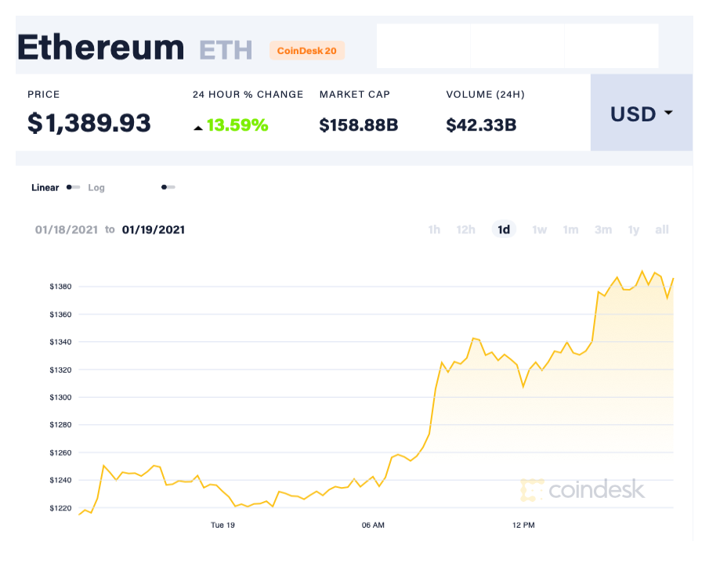This screenshot has height=588, width=709.
Task: Select the 1h time range tab
Action: (434, 229)
